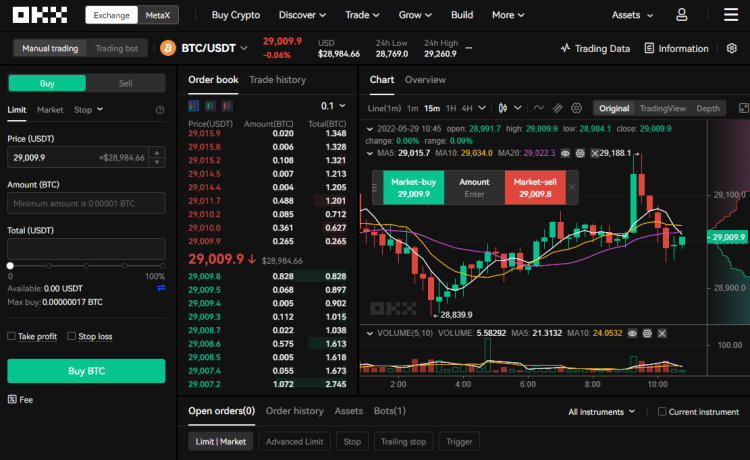Image resolution: width=750 pixels, height=460 pixels.
Task: Expand the Grow menu
Action: tap(415, 15)
